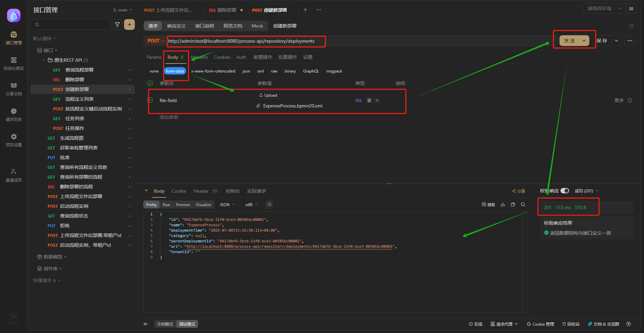This screenshot has width=644, height=333.
Task: Toggle the 校验响应 switch
Action: [x=565, y=191]
